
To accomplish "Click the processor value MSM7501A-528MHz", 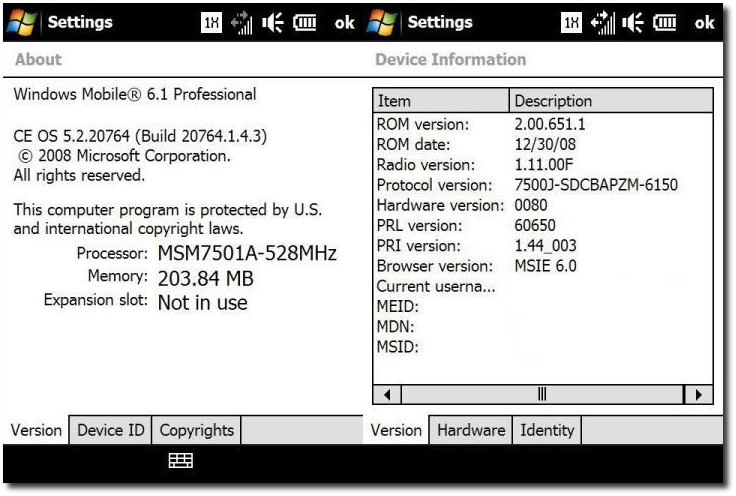I will 247,253.
